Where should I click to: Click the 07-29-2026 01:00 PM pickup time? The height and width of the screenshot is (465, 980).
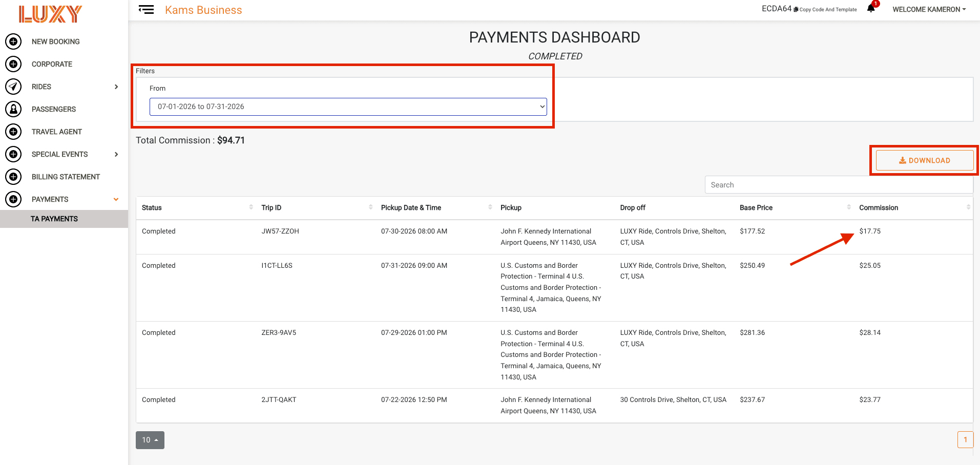(414, 332)
